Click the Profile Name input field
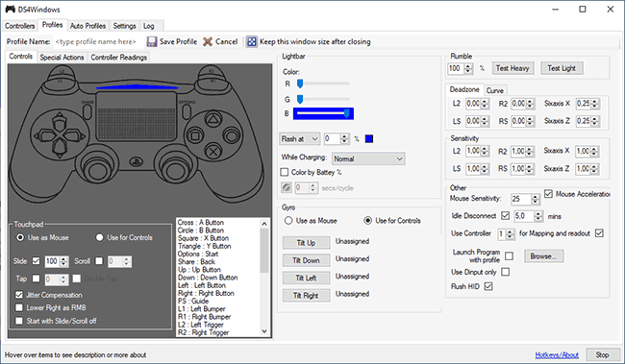 (98, 42)
